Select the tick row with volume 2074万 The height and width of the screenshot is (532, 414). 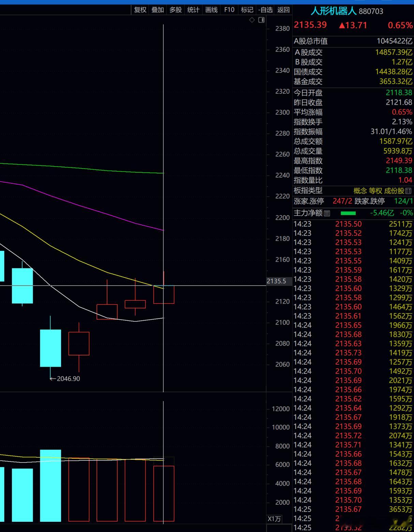point(353,436)
